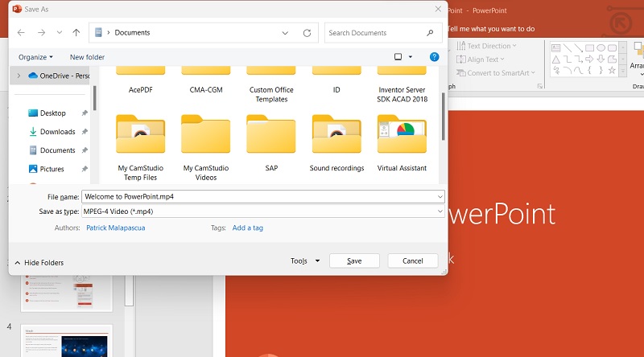
Task: Select the Sound recordings folder
Action: pos(336,143)
